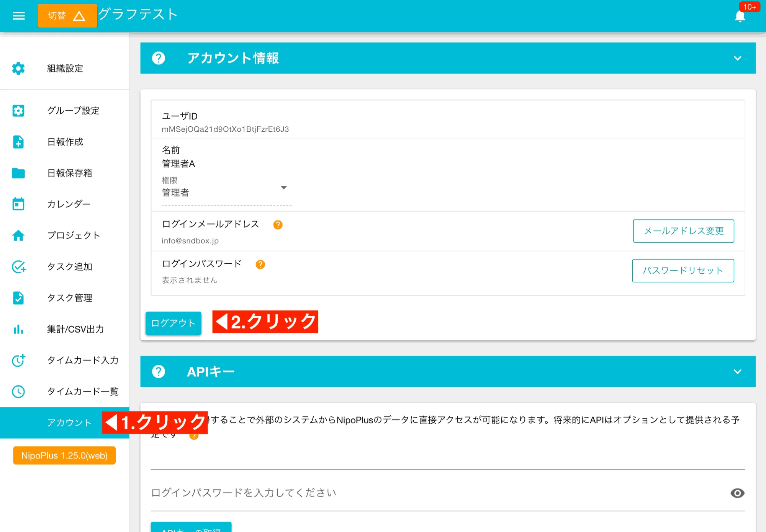The image size is (766, 532).
Task: Click the グループ設定 gear icon
Action: click(x=18, y=111)
